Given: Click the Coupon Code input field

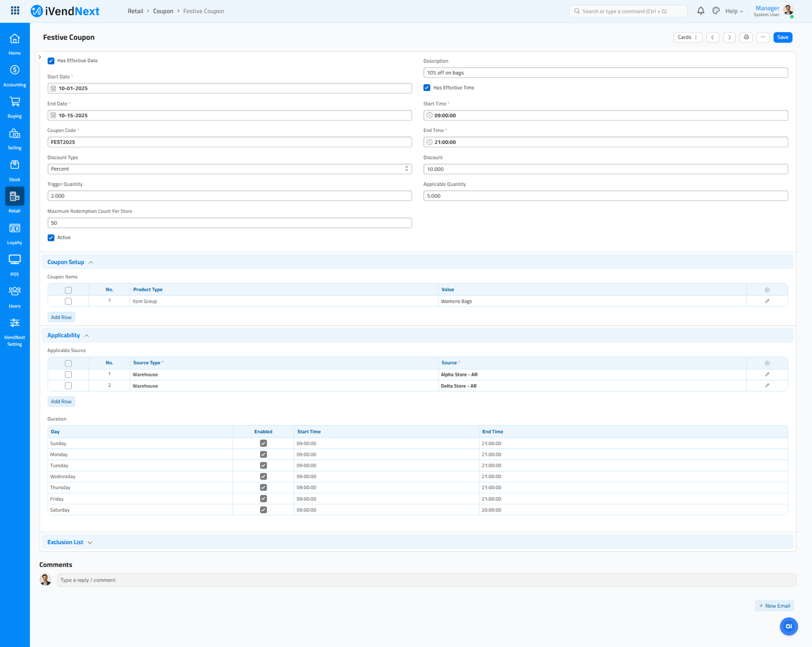Looking at the screenshot, I should coord(229,142).
